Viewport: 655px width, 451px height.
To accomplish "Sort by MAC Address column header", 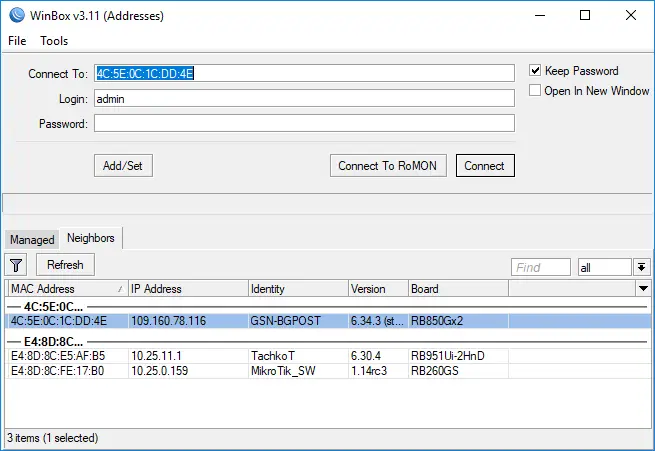I will (x=68, y=289).
